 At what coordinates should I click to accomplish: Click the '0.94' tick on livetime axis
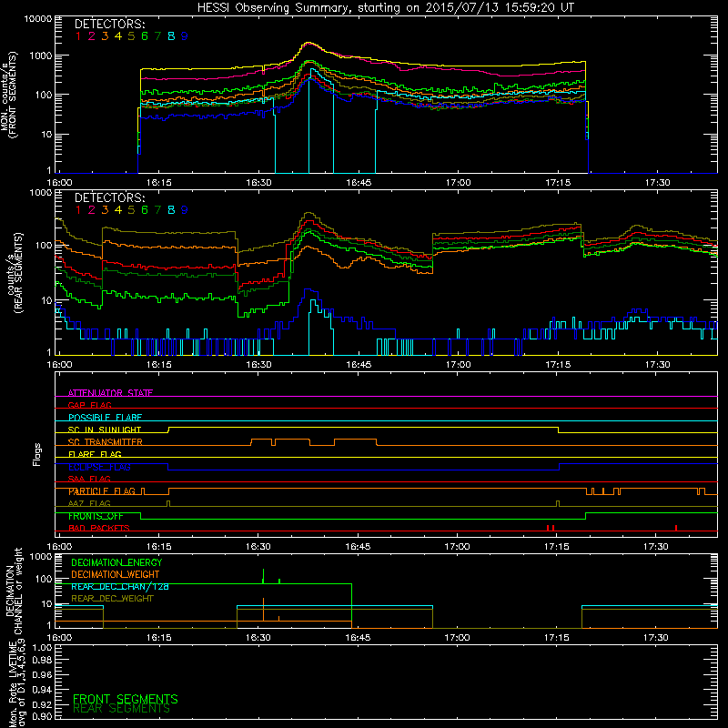coord(42,689)
